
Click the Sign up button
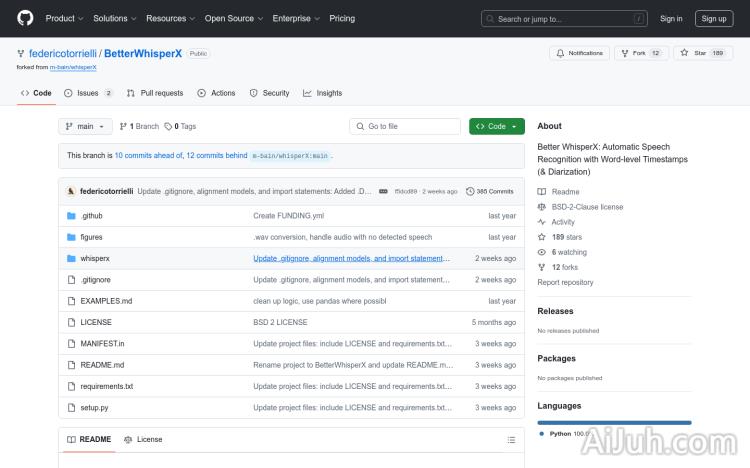[x=714, y=18]
